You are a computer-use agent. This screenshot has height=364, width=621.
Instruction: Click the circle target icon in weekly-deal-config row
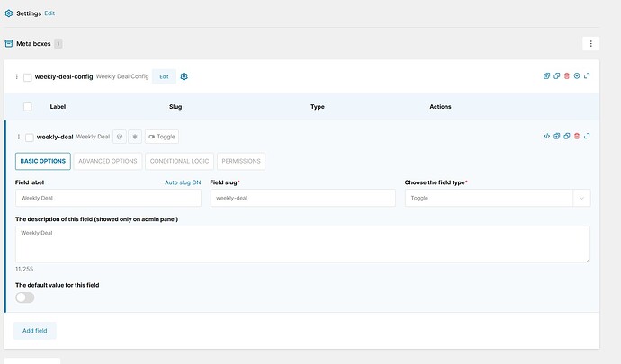click(x=577, y=76)
